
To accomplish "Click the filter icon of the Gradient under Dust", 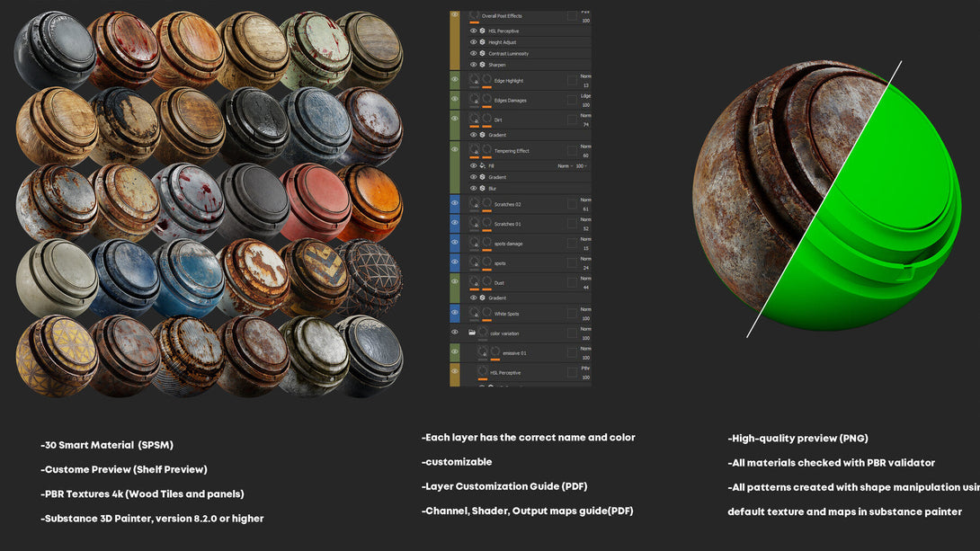I will click(483, 298).
